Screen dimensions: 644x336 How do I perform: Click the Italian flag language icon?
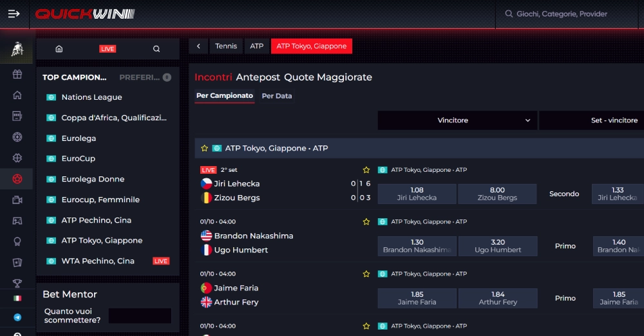click(x=17, y=298)
